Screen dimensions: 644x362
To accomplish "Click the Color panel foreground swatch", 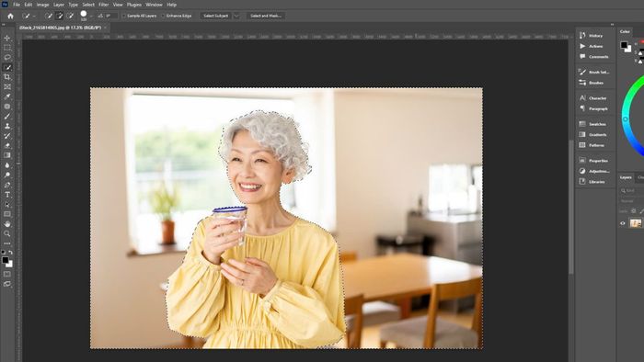I will click(x=625, y=45).
